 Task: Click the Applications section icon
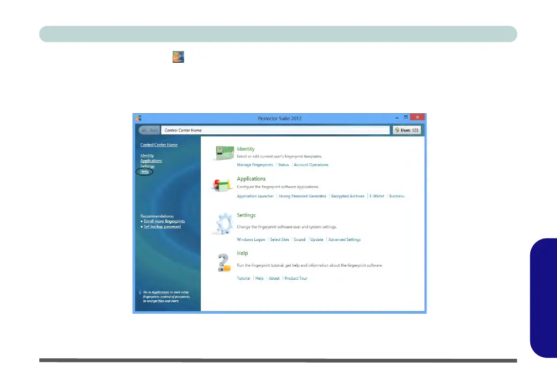(x=222, y=185)
